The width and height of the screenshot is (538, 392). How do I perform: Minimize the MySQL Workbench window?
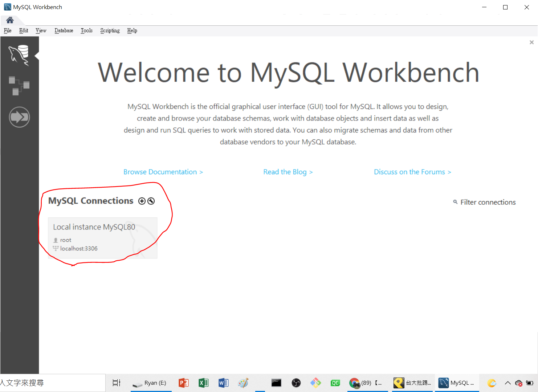(x=484, y=7)
